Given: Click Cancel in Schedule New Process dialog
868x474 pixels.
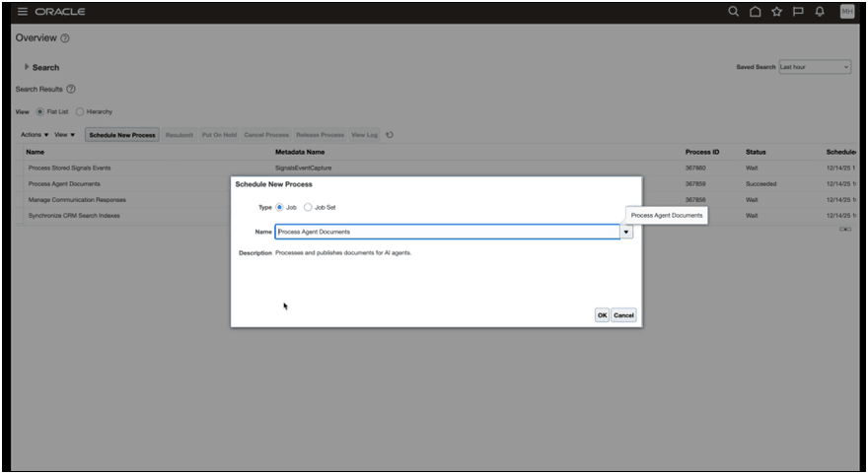Looking at the screenshot, I should [x=623, y=315].
